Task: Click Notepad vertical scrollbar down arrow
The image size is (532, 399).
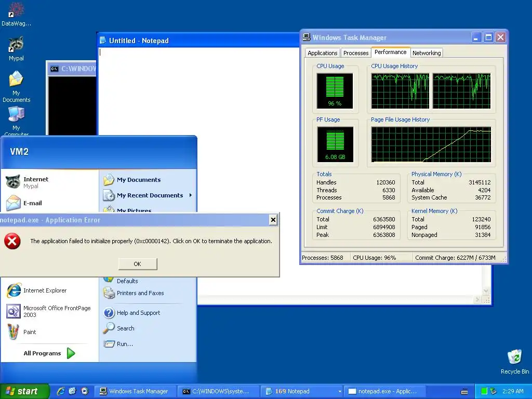Action: [486, 291]
